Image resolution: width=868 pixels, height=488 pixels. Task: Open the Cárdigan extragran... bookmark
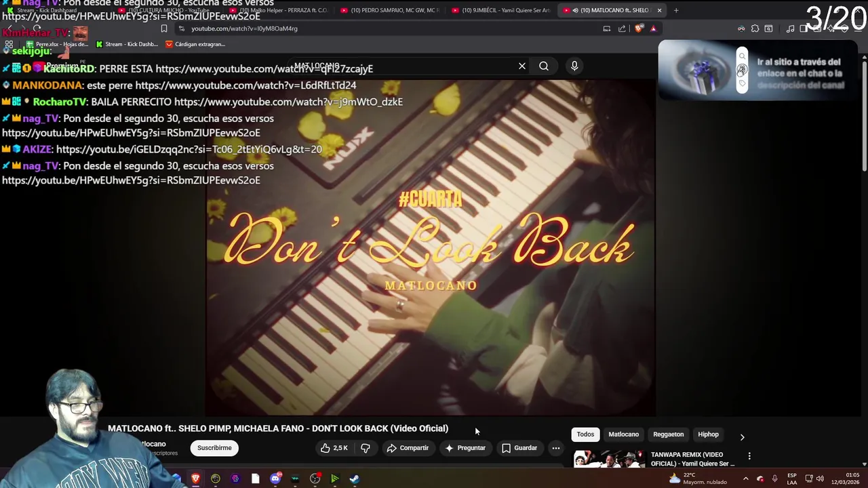pos(195,44)
